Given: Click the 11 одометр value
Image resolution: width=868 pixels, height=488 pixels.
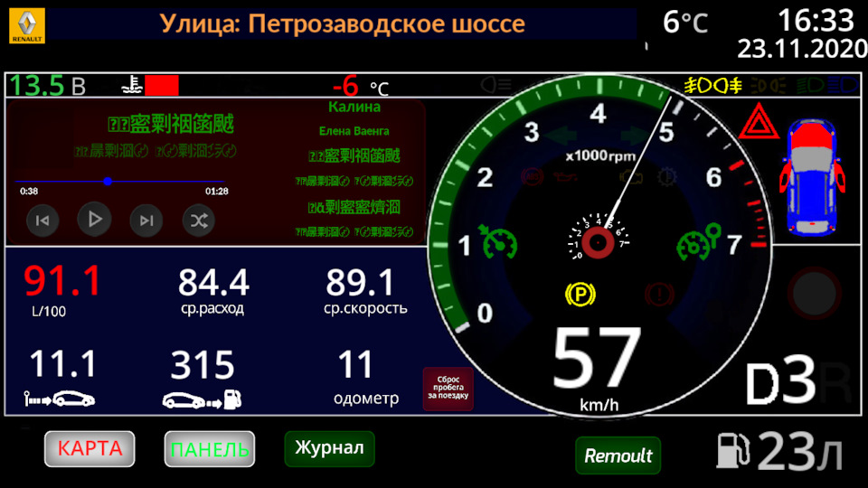Looking at the screenshot, I should tap(355, 365).
